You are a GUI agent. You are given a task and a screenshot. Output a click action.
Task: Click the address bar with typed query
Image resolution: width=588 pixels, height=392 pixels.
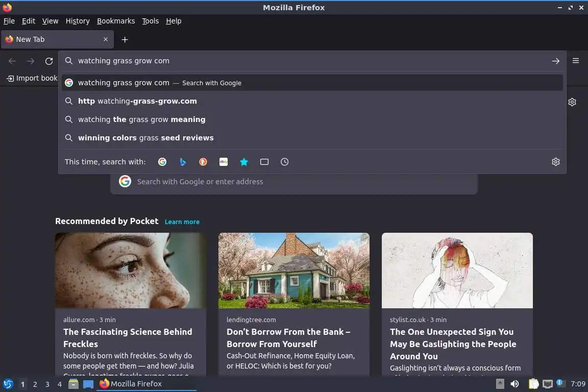point(311,61)
